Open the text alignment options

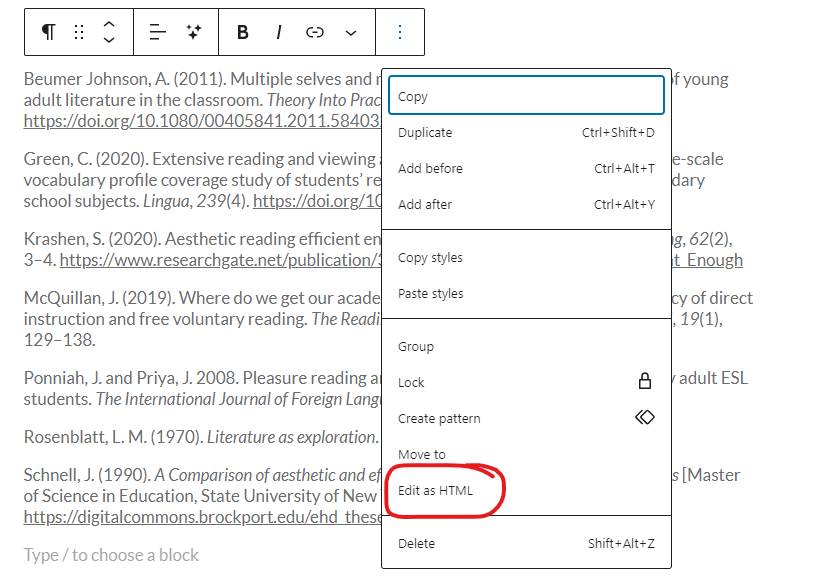coord(158,32)
